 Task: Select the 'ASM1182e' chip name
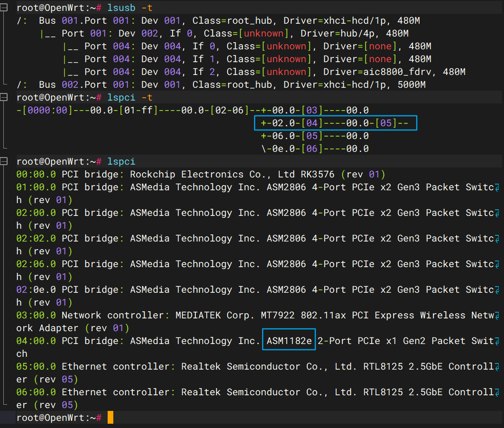click(289, 341)
